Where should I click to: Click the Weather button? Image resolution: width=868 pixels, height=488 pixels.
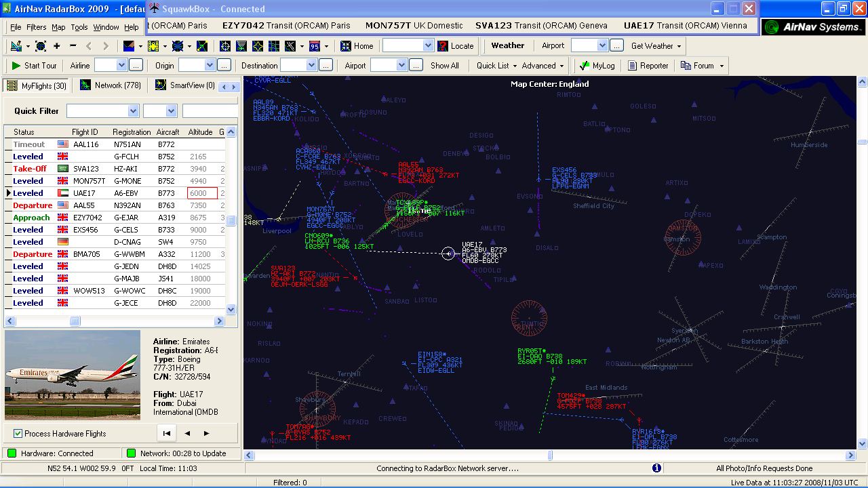tap(507, 45)
